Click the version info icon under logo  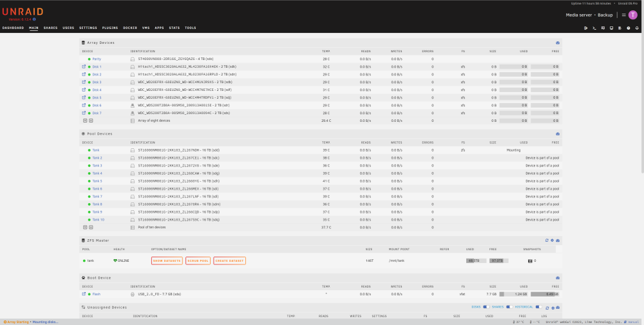click(x=34, y=19)
